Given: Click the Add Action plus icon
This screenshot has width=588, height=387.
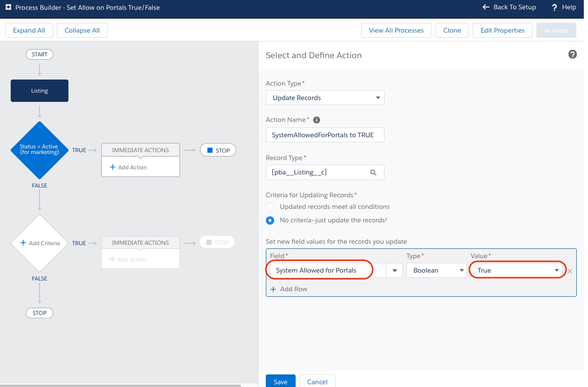Looking at the screenshot, I should tap(113, 167).
